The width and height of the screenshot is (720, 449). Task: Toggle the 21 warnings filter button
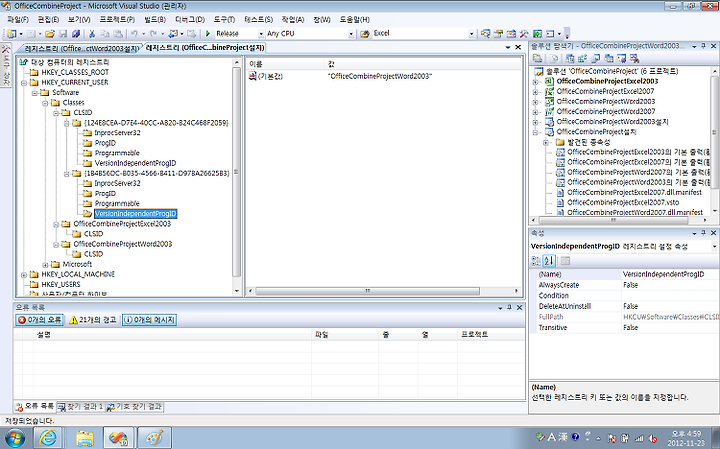click(92, 320)
